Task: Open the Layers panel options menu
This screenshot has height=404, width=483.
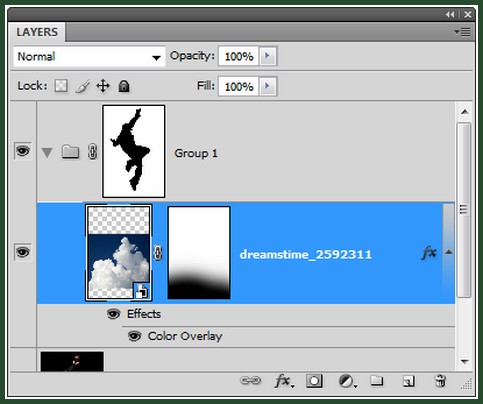Action: pos(462,32)
